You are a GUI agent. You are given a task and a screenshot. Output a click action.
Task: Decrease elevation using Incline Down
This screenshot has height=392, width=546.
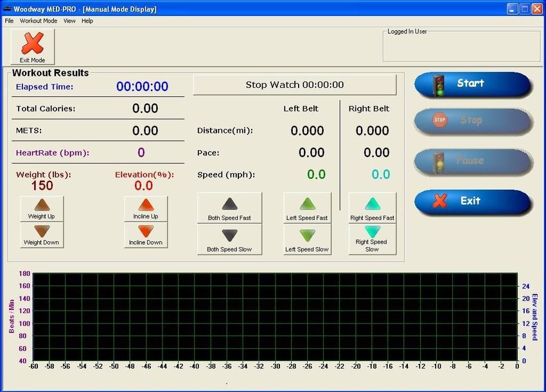pos(146,235)
